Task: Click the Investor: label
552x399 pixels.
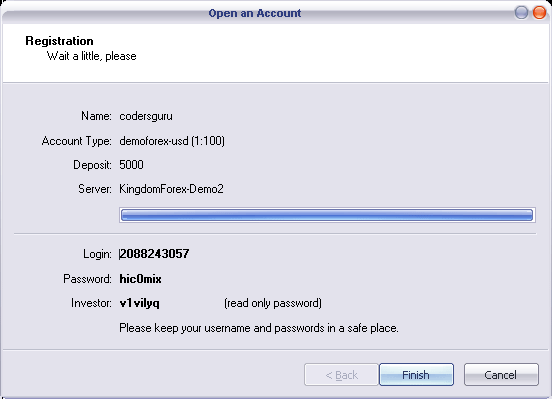Action: tap(91, 303)
